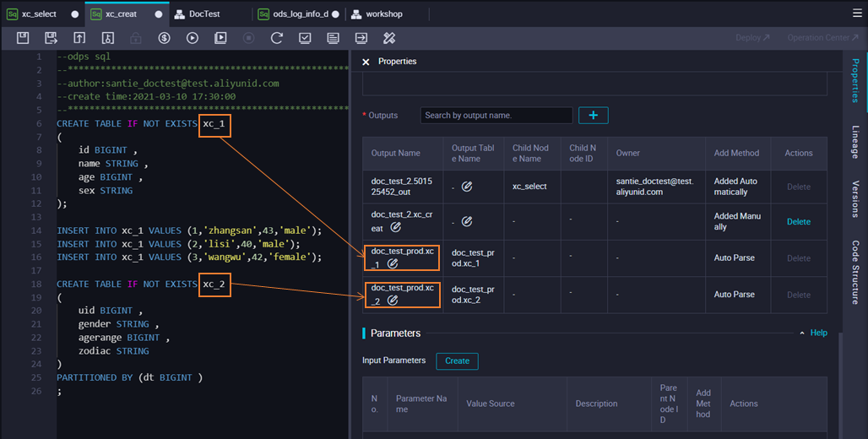
Task: Click Search by output name field
Action: point(496,115)
